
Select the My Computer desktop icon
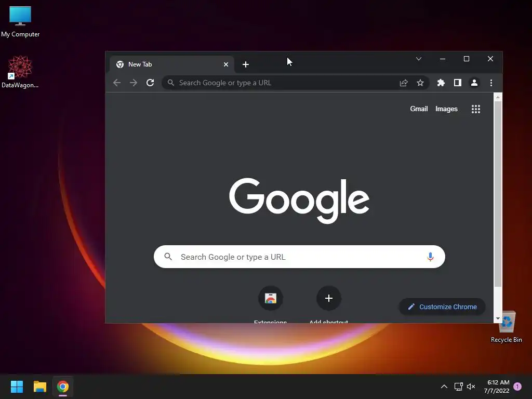(x=20, y=22)
